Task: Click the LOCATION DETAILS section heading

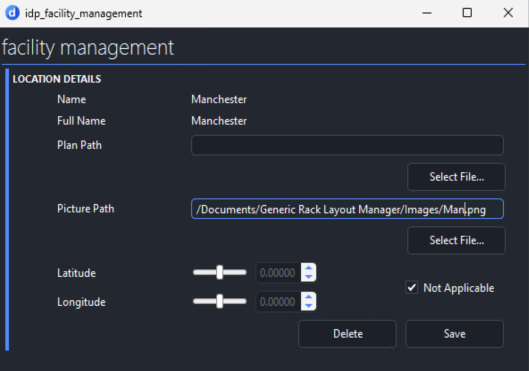Action: pos(57,79)
